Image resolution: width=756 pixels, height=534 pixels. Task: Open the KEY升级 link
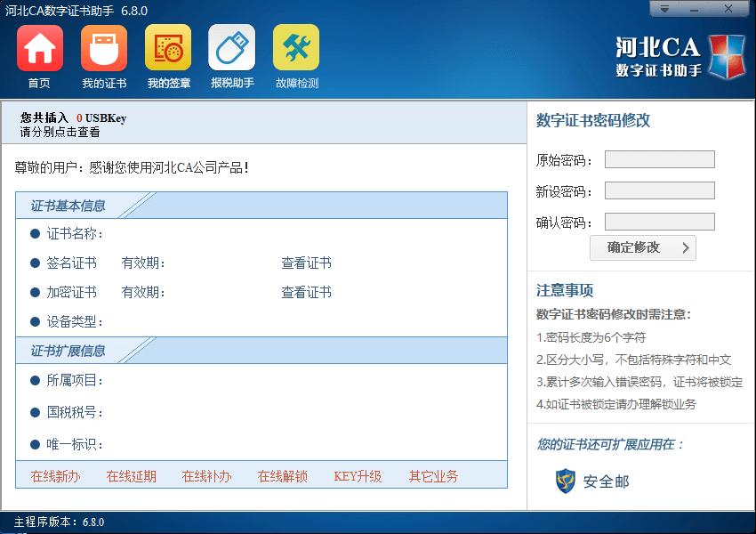click(x=358, y=477)
